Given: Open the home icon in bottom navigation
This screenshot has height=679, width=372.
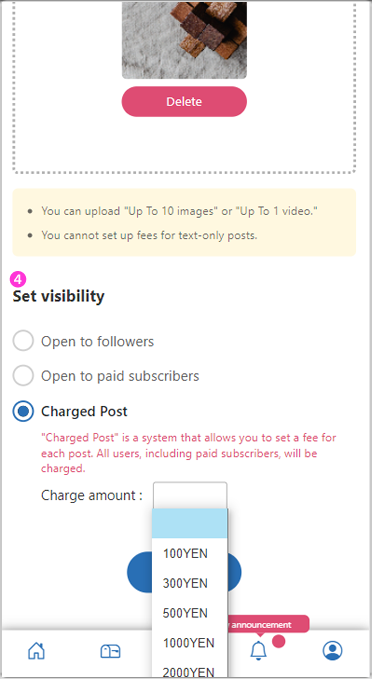Looking at the screenshot, I should click(36, 650).
